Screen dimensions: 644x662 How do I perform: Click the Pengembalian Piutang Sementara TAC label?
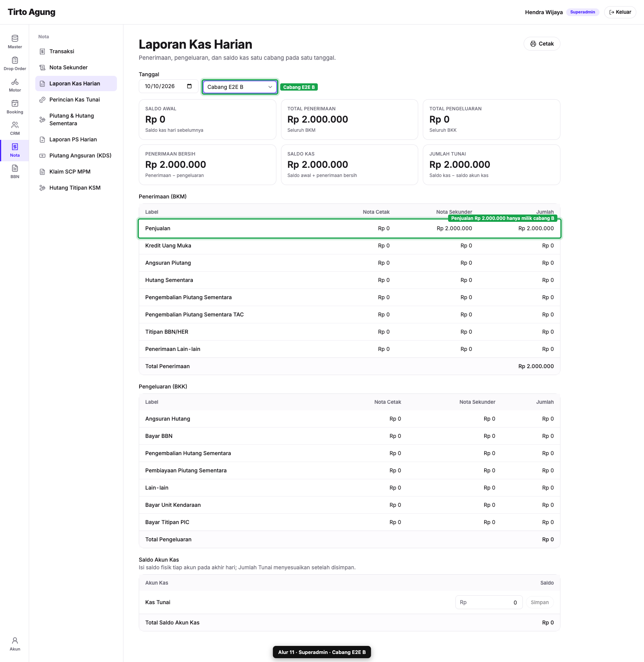[x=194, y=315]
